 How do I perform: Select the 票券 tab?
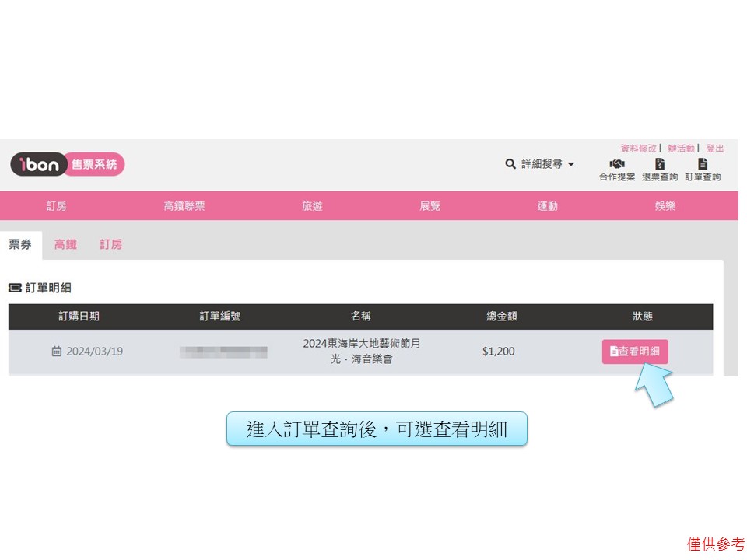20,244
